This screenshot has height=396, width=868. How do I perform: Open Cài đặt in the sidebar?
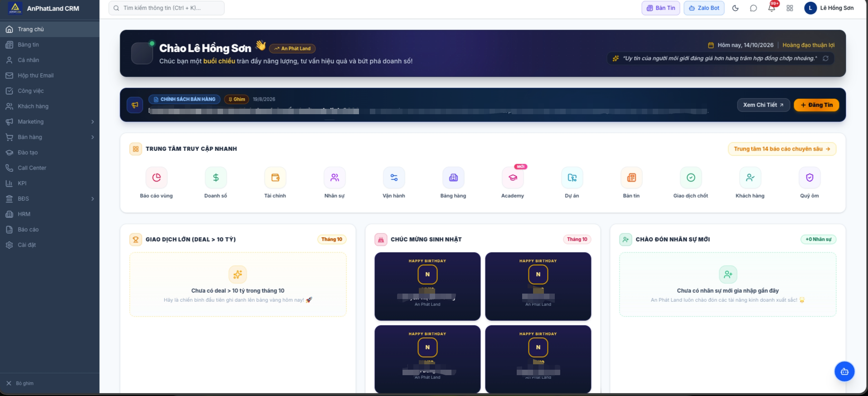pos(50,245)
